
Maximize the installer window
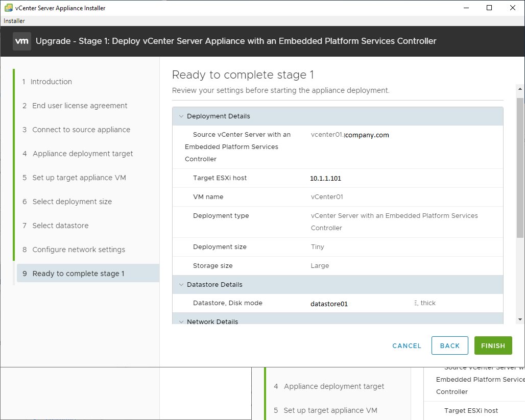489,8
